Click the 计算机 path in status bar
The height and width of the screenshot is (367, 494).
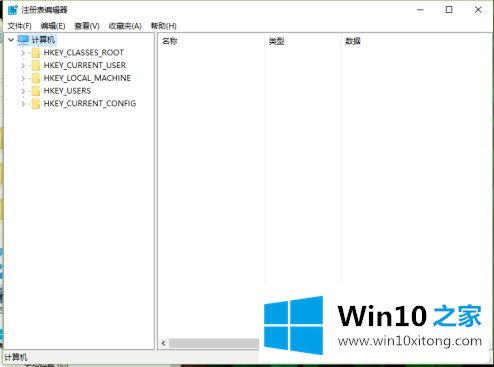click(x=16, y=357)
